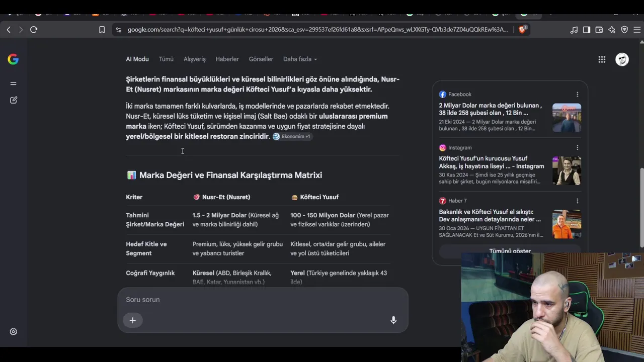
Task: Start voice input with the microphone icon
Action: tap(393, 320)
